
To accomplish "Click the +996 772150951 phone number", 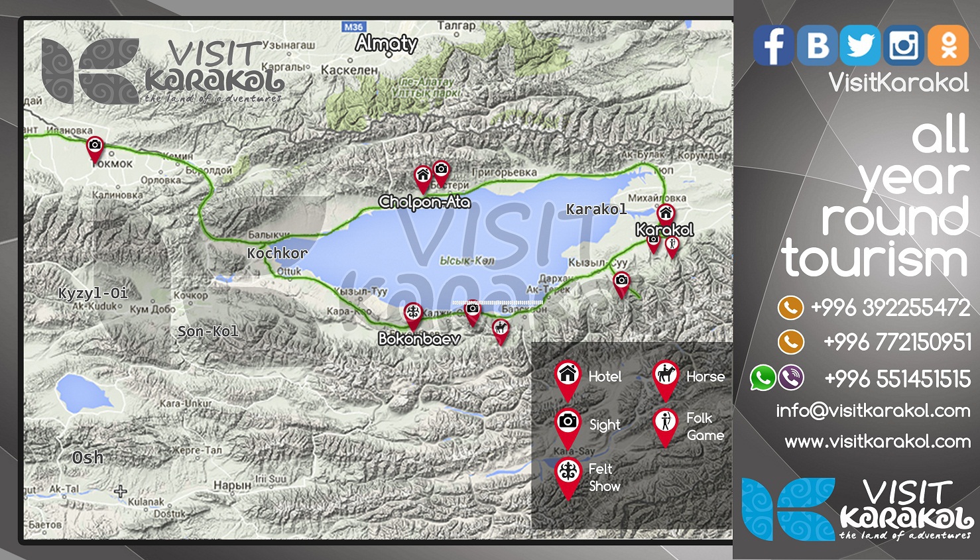I will pyautogui.click(x=897, y=342).
